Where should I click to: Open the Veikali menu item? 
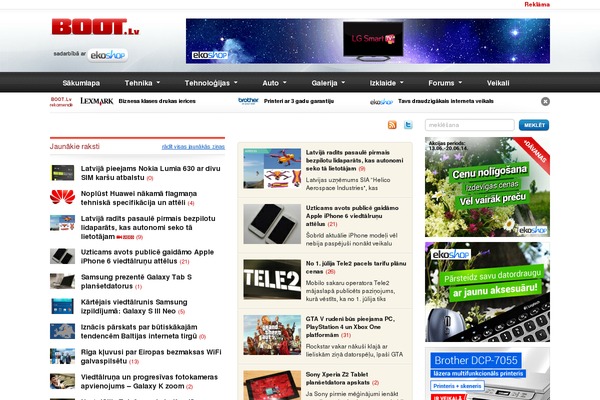[498, 83]
